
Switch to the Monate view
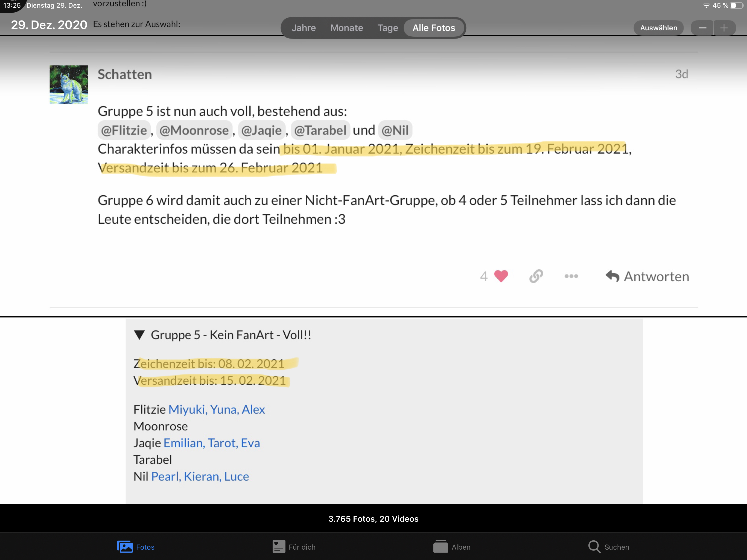pyautogui.click(x=346, y=28)
